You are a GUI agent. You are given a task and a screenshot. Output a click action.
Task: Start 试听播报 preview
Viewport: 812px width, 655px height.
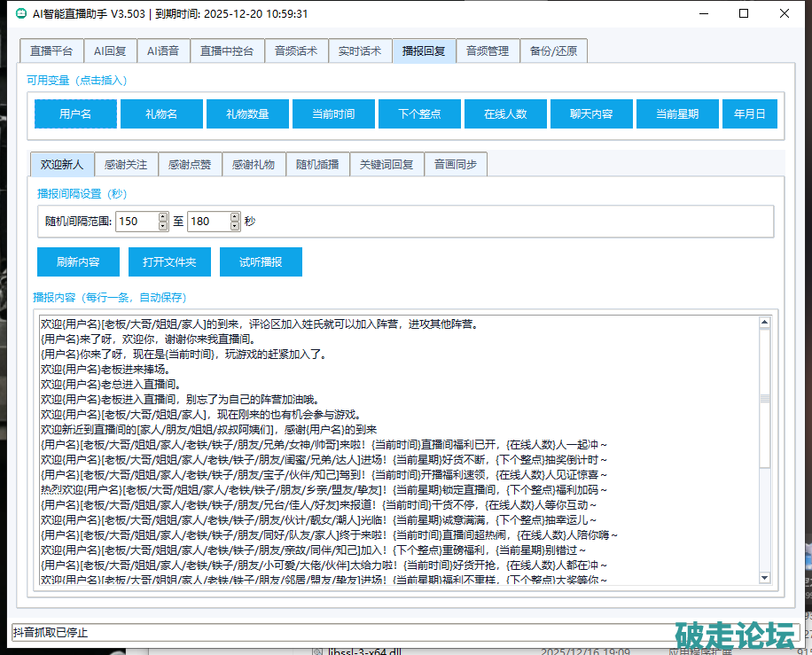[261, 262]
